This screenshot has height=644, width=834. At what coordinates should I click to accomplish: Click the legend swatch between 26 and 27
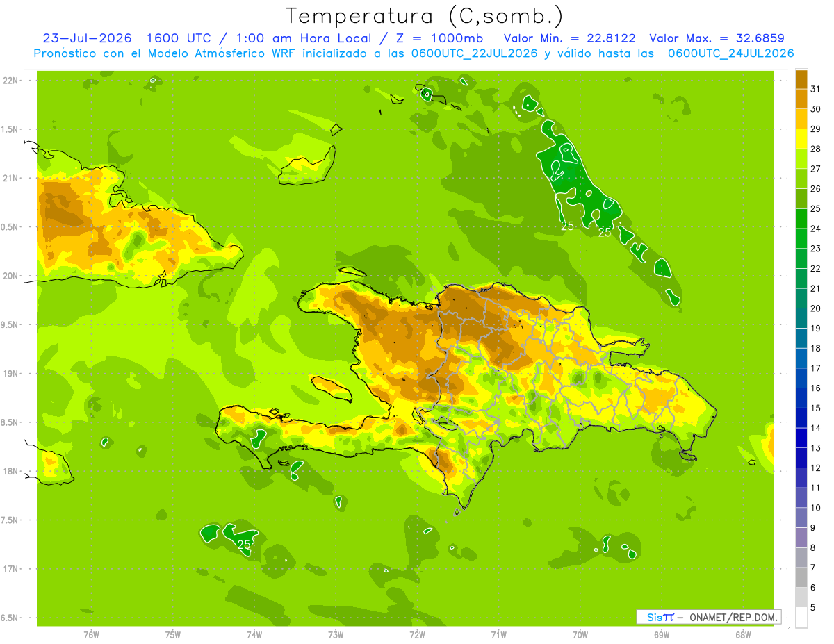point(801,179)
